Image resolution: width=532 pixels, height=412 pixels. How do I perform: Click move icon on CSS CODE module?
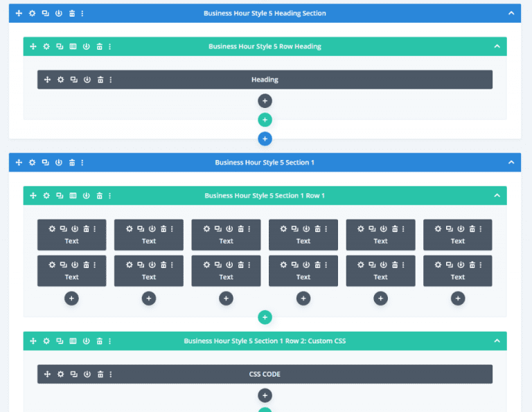47,375
